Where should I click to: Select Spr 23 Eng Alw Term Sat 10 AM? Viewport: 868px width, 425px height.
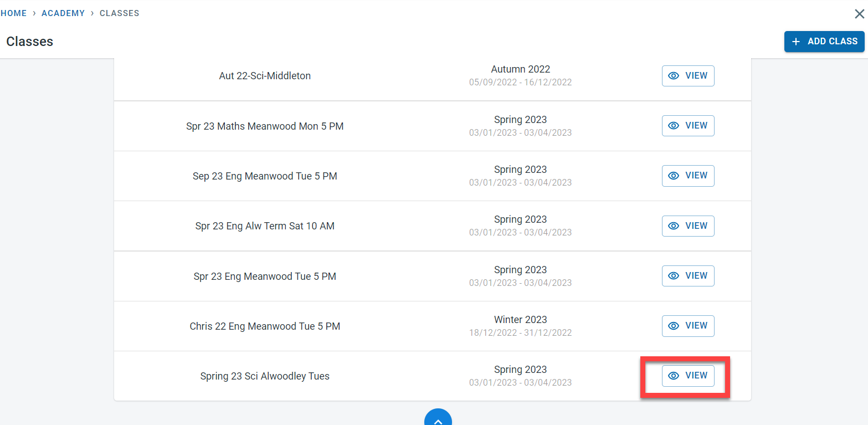pos(265,226)
